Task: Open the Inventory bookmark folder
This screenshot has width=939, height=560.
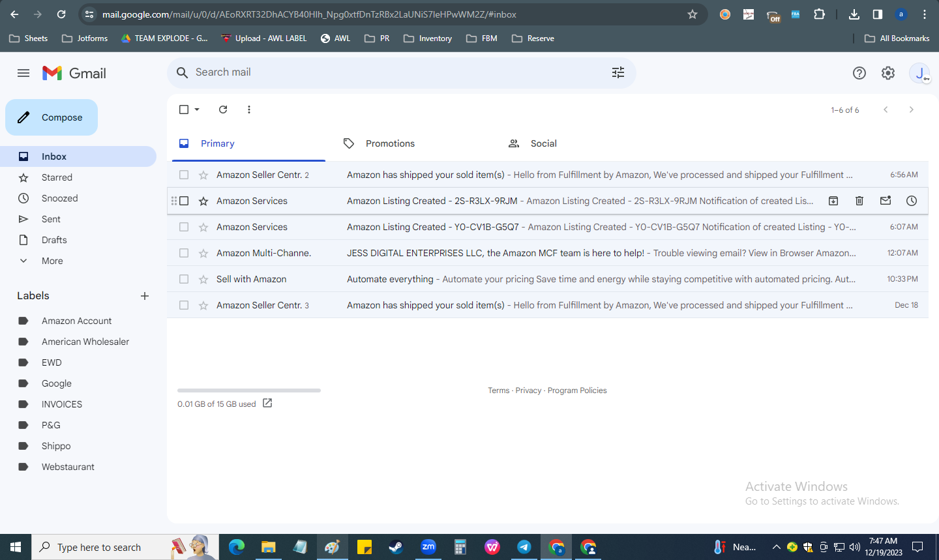Action: [x=428, y=38]
